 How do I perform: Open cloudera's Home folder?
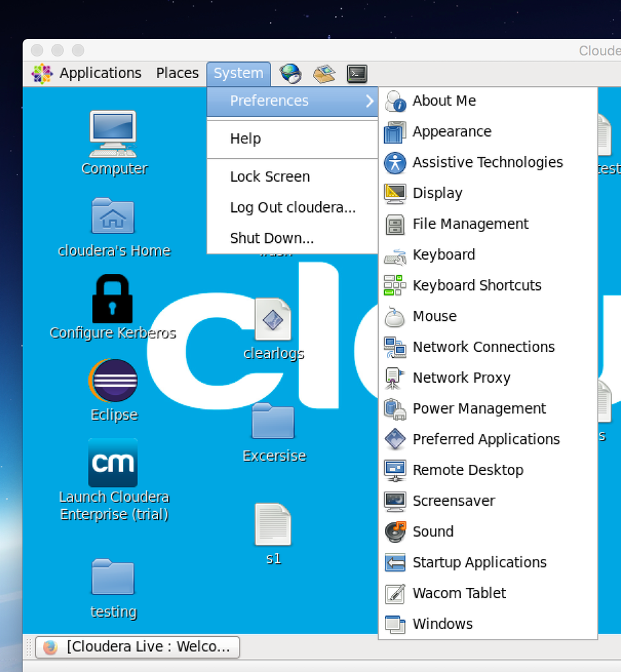click(x=112, y=217)
